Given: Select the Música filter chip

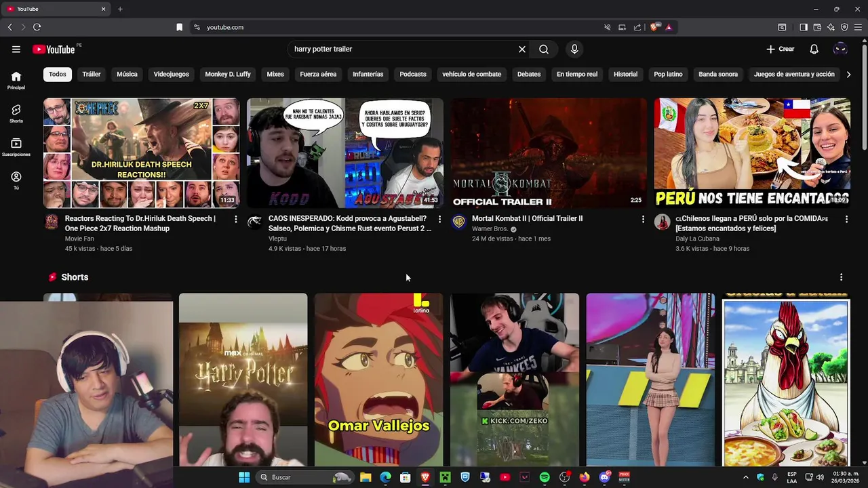Looking at the screenshot, I should pos(127,74).
